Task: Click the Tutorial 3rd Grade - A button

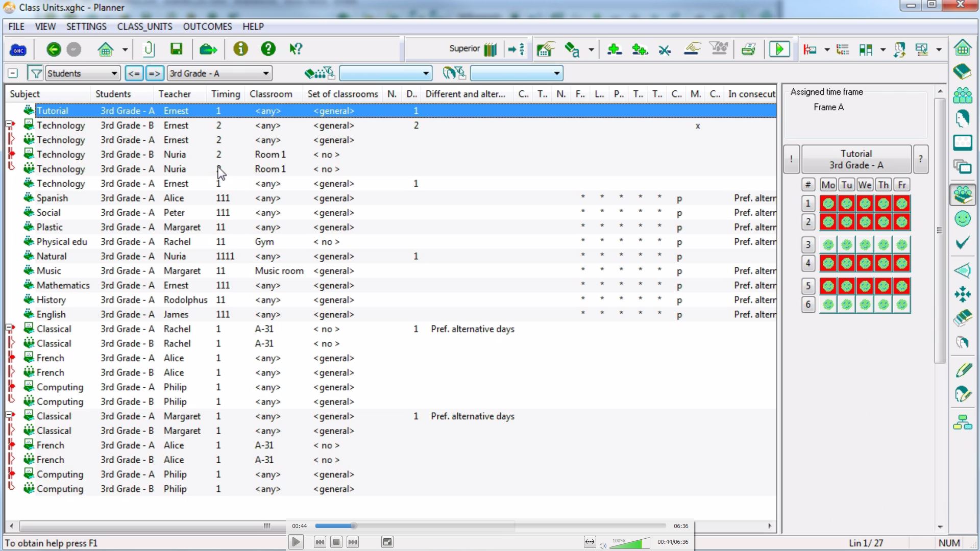Action: pyautogui.click(x=856, y=159)
